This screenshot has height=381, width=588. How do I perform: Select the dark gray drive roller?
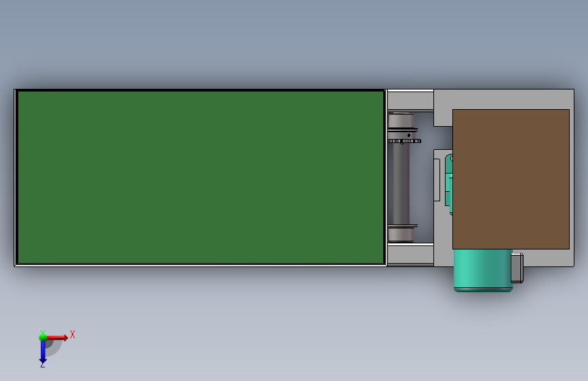point(401,182)
